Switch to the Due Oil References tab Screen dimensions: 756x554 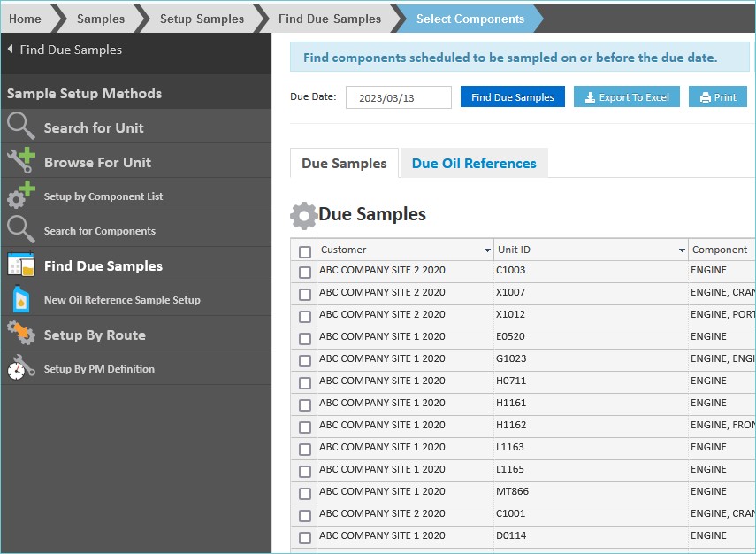pos(474,164)
